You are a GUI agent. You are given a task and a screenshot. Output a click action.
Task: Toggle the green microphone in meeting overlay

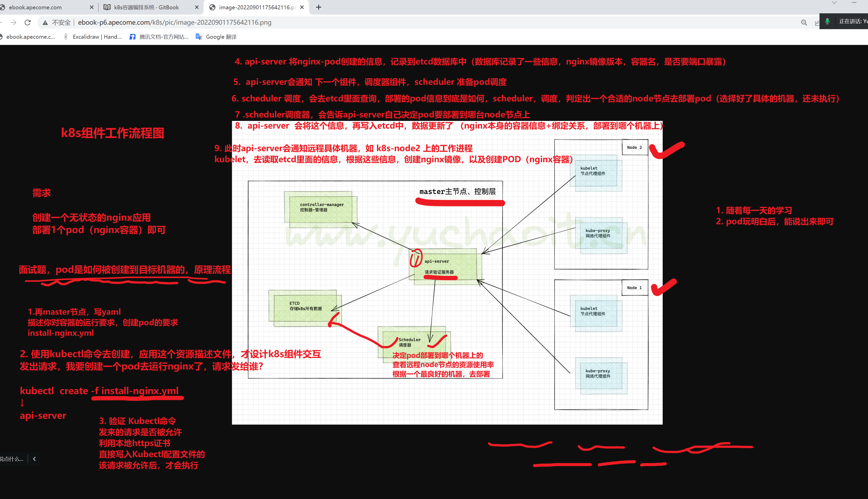click(x=827, y=21)
